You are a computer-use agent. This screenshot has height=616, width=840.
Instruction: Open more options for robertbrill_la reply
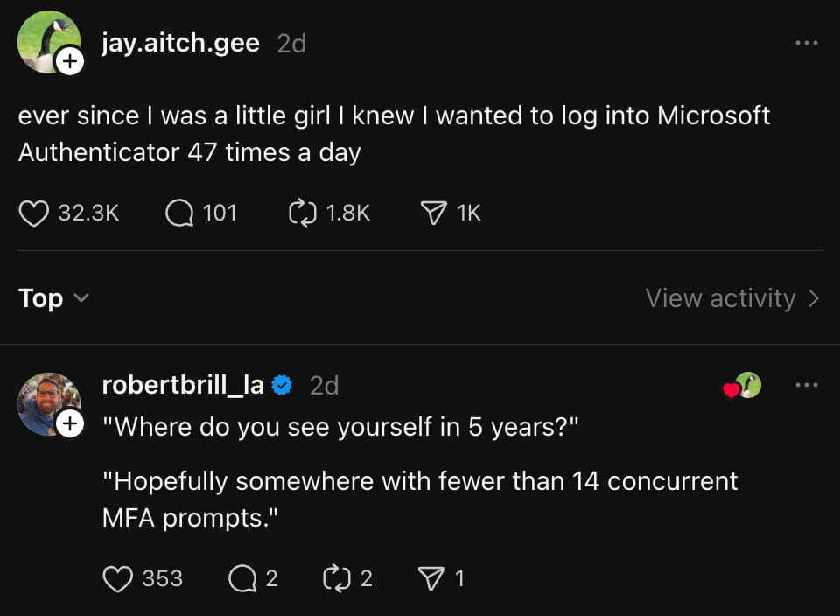806,385
